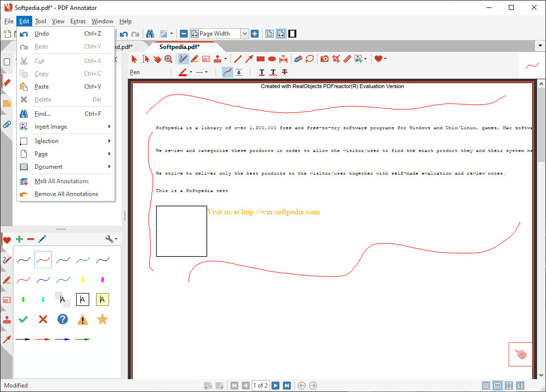Screen dimensions: 546x392
Task: Choose the Snapshot camera tool
Action: point(325,59)
